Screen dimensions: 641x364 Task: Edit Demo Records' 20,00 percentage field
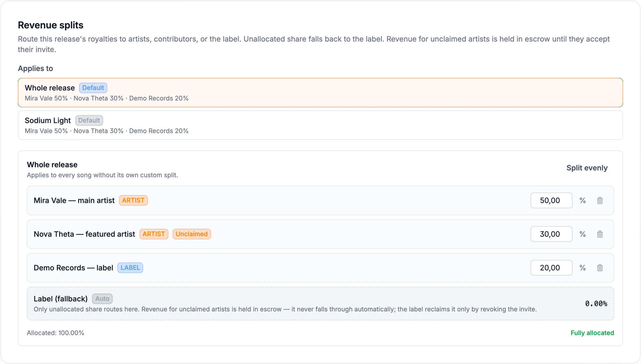tap(551, 268)
